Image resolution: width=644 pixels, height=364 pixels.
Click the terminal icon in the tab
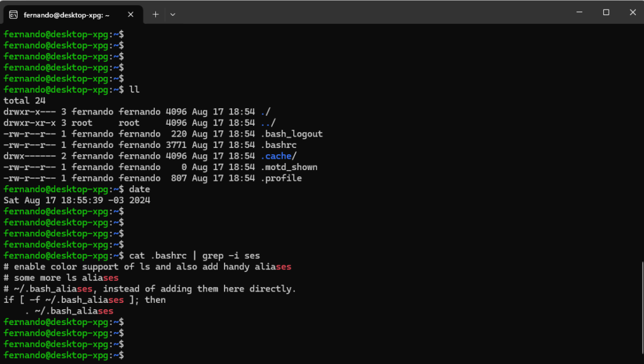(x=13, y=15)
